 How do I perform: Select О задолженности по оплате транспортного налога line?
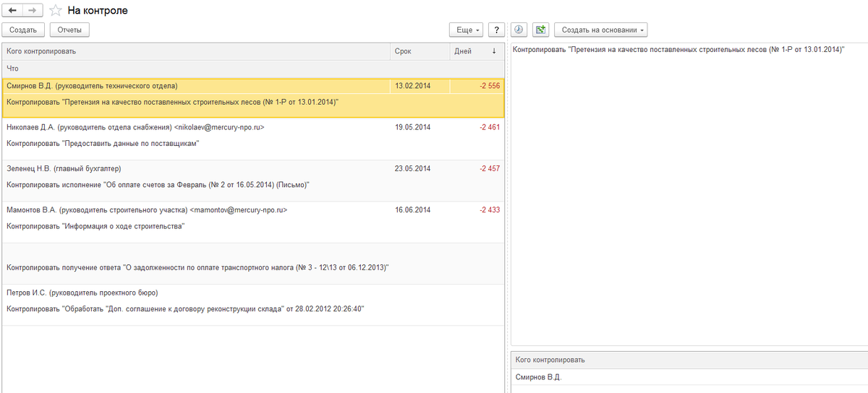coord(197,267)
